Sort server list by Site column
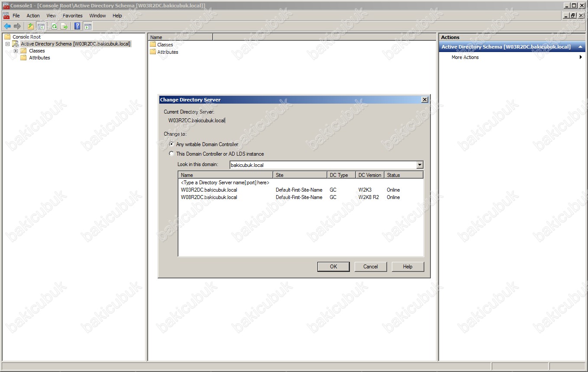This screenshot has height=372, width=588. coord(300,175)
